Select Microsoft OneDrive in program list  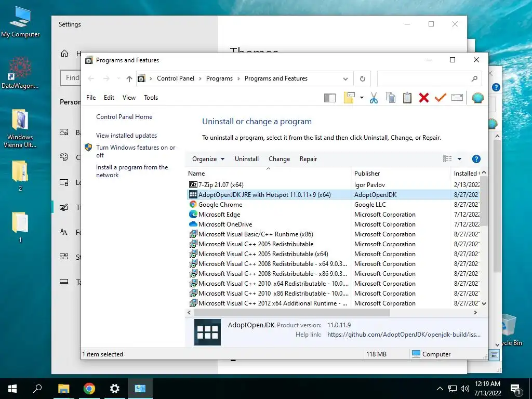[225, 224]
